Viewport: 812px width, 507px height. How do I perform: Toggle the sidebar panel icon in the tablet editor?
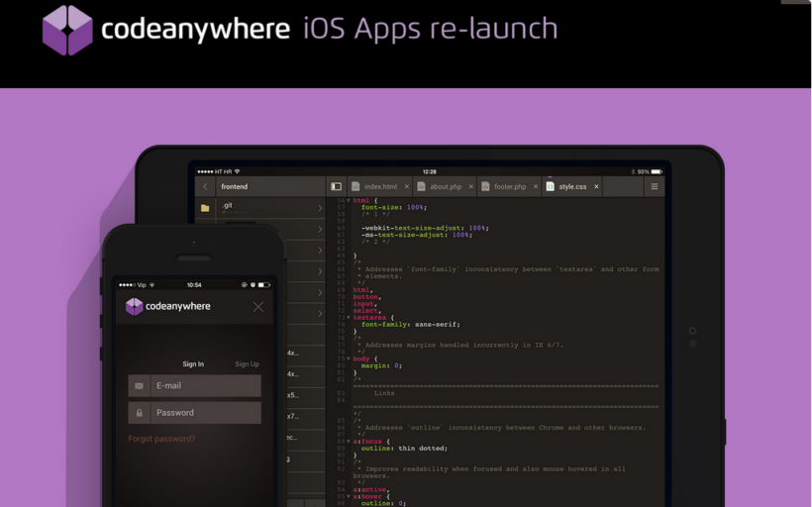(x=336, y=186)
